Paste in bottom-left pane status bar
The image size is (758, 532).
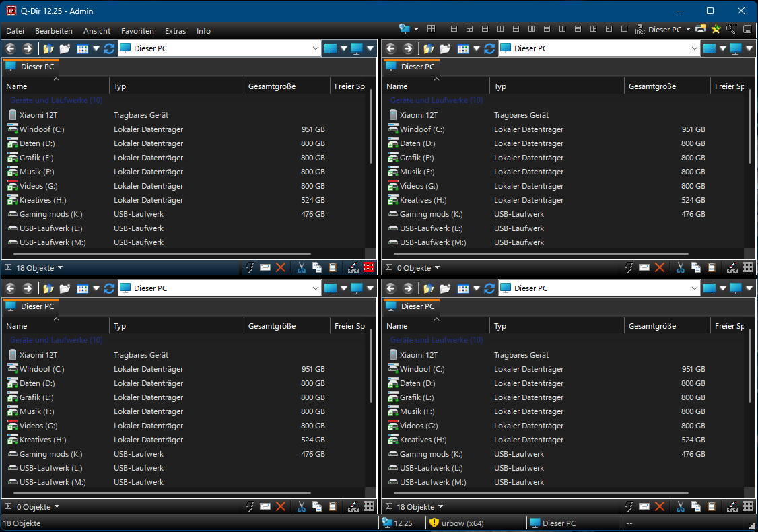click(x=332, y=507)
